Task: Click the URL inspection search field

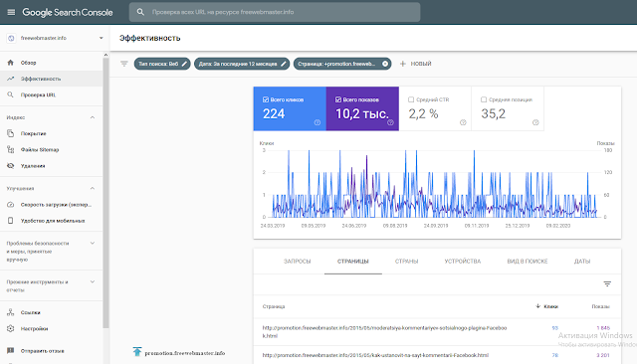Action: point(275,12)
